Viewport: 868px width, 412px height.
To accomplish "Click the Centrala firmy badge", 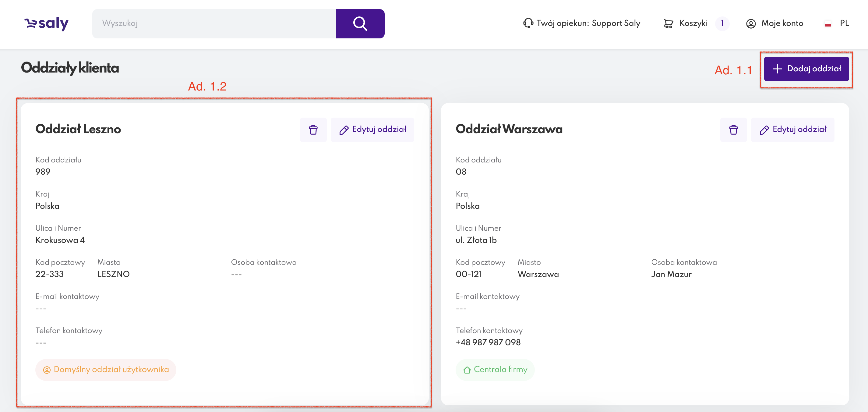I will pyautogui.click(x=495, y=370).
